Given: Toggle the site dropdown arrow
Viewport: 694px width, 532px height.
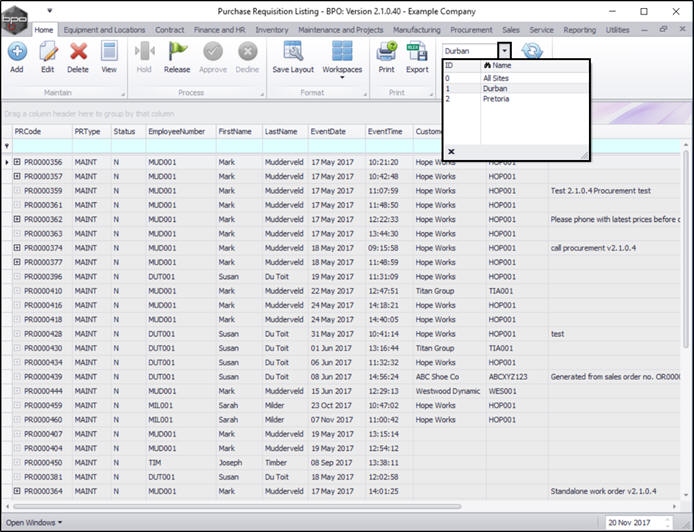Looking at the screenshot, I should (x=504, y=51).
